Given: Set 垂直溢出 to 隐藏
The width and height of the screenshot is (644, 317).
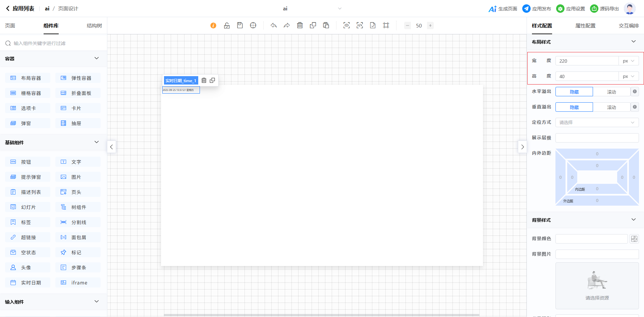Looking at the screenshot, I should pyautogui.click(x=574, y=107).
